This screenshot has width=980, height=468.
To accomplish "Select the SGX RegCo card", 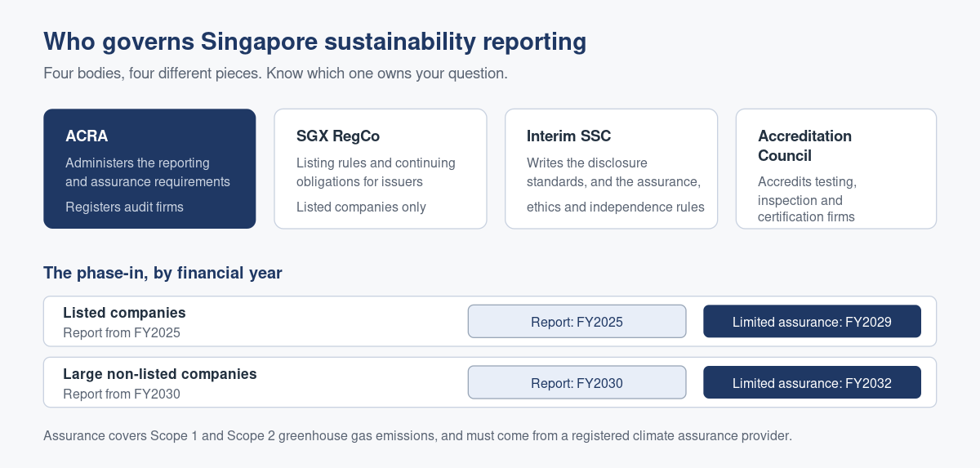I will point(381,168).
